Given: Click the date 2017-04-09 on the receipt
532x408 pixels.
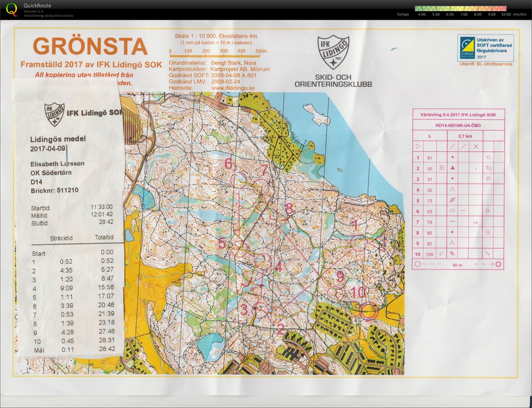Looking at the screenshot, I should tap(48, 149).
